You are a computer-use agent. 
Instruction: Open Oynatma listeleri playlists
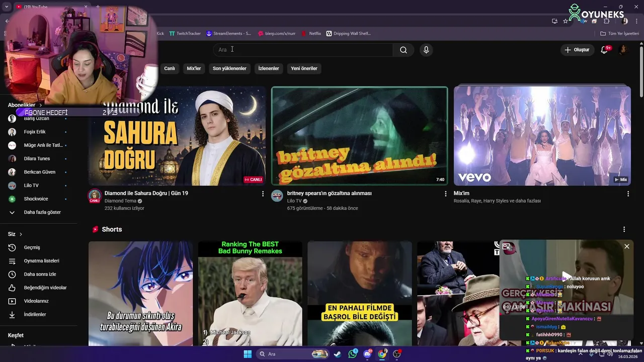click(x=38, y=261)
